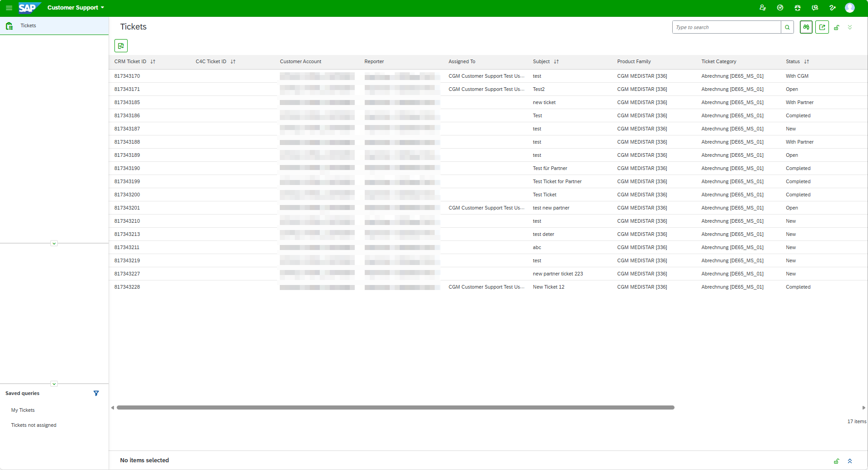868x470 pixels.
Task: Select the Tickets entry in the sidebar
Action: tap(28, 25)
